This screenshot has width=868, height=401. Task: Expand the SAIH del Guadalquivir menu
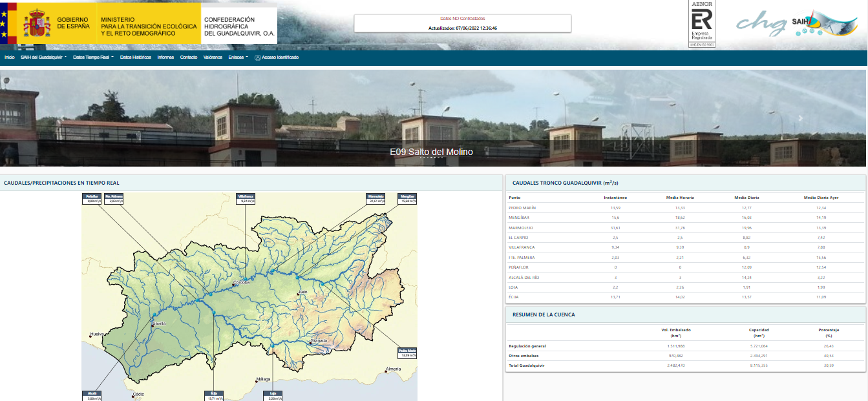(43, 57)
